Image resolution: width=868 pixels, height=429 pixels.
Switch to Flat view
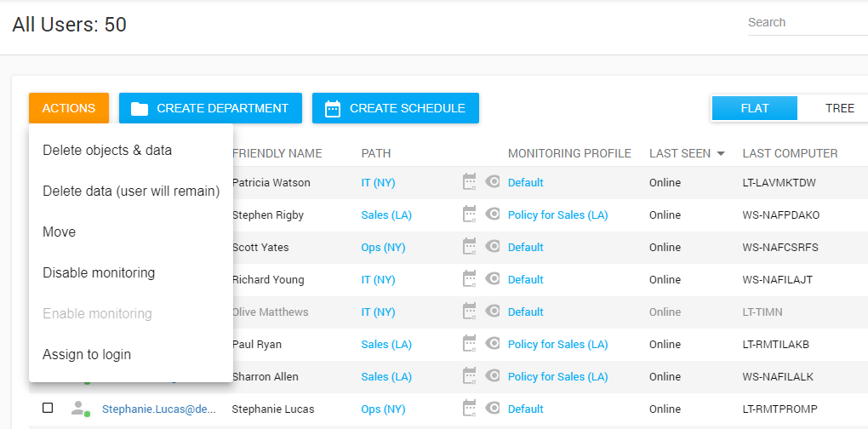point(755,108)
